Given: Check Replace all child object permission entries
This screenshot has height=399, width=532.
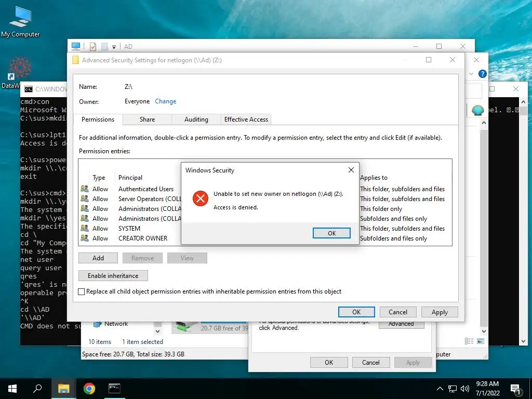Looking at the screenshot, I should [x=82, y=291].
